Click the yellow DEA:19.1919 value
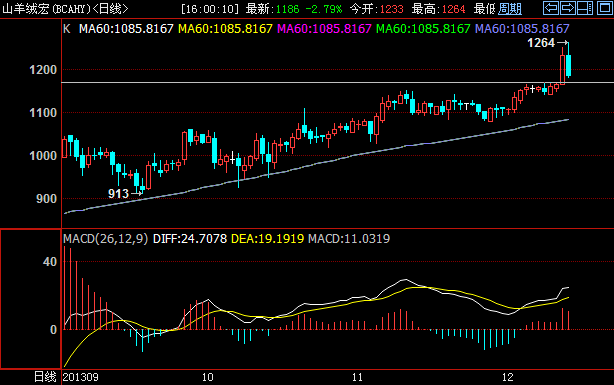614x385 pixels. click(x=267, y=239)
